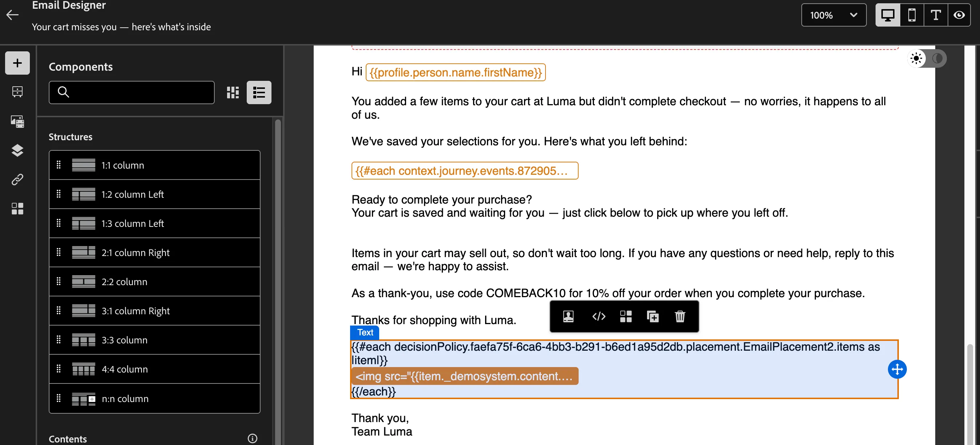This screenshot has height=445, width=980.
Task: Click the img src item token
Action: coord(464,376)
